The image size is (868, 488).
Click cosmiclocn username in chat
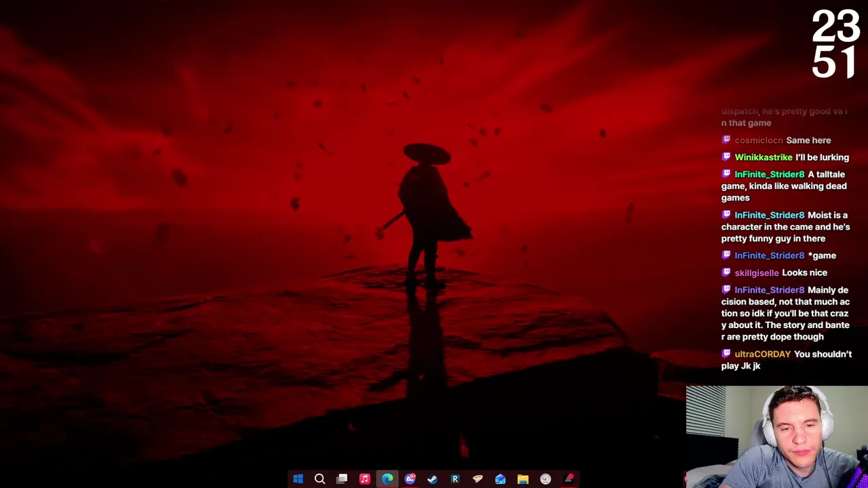(759, 140)
